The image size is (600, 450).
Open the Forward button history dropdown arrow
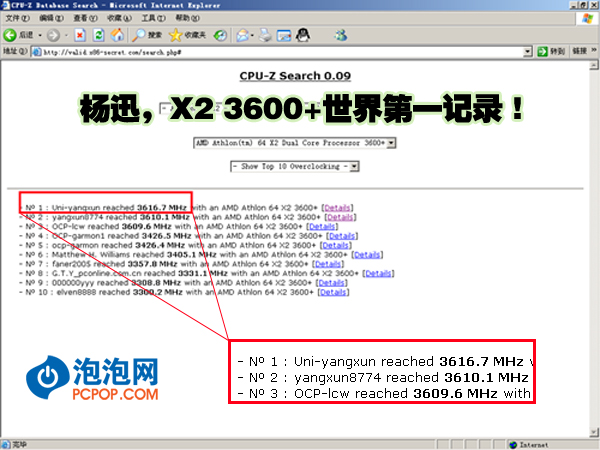pyautogui.click(x=66, y=35)
